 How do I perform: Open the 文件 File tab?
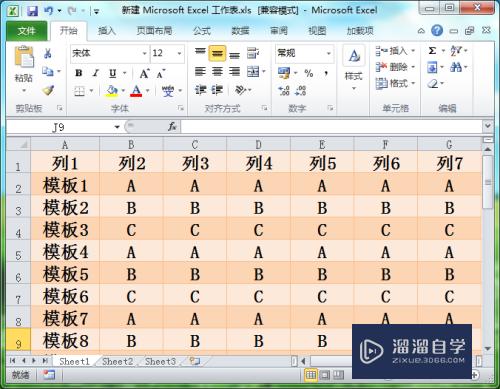coord(26,31)
